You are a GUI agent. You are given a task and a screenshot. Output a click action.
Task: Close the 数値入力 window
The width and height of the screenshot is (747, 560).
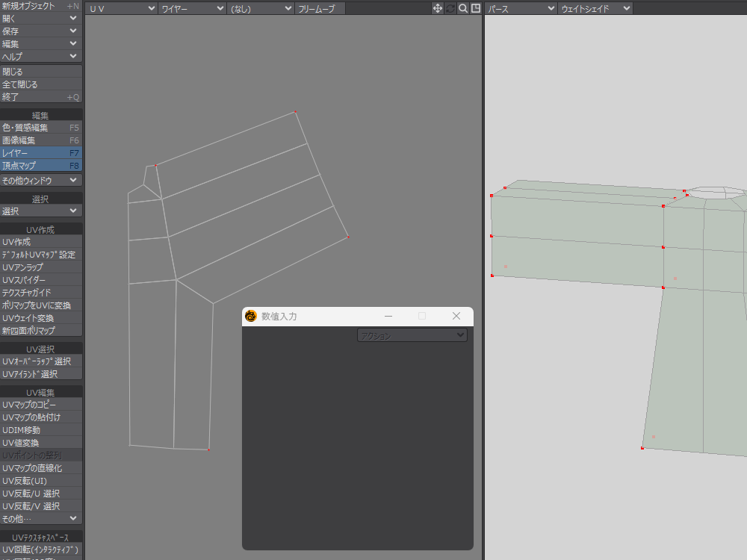tap(456, 316)
